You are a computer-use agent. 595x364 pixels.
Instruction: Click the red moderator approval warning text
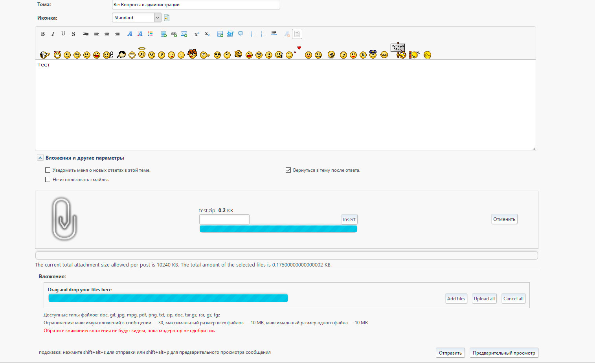point(129,331)
